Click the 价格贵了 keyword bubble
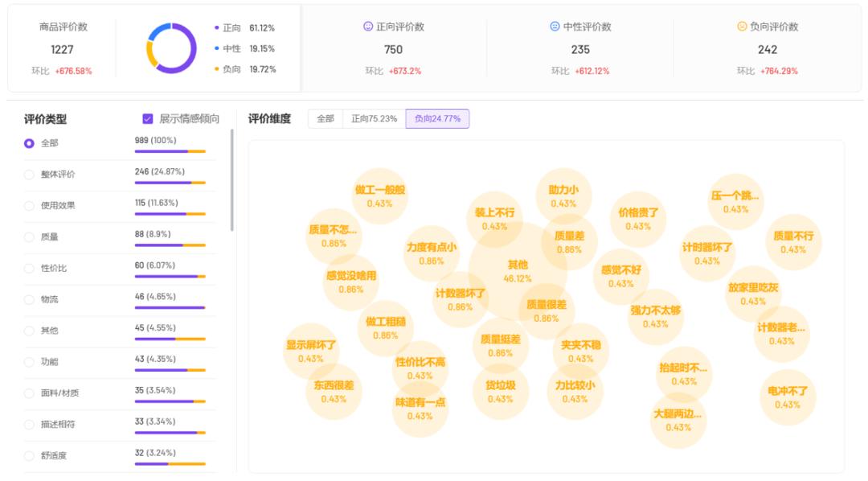Image resolution: width=868 pixels, height=481 pixels. (638, 219)
